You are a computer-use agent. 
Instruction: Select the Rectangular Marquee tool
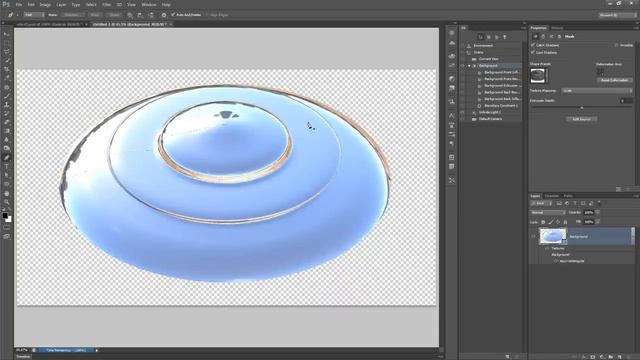pos(7,43)
